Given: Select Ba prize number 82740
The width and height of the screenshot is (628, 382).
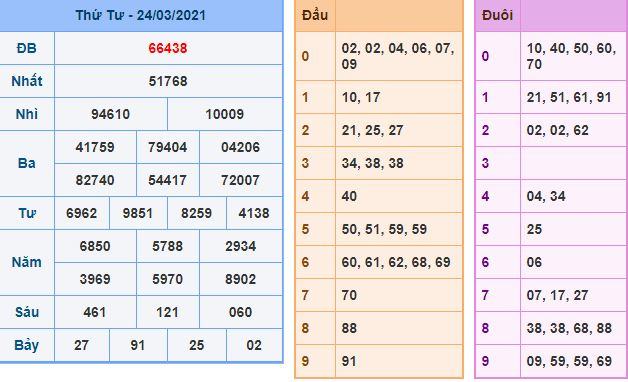Looking at the screenshot, I should (95, 180).
